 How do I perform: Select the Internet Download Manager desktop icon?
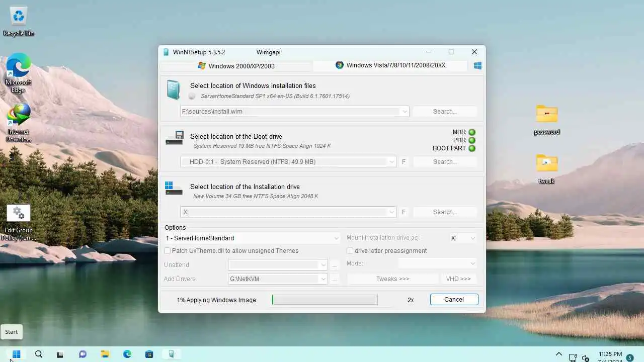coord(19,123)
